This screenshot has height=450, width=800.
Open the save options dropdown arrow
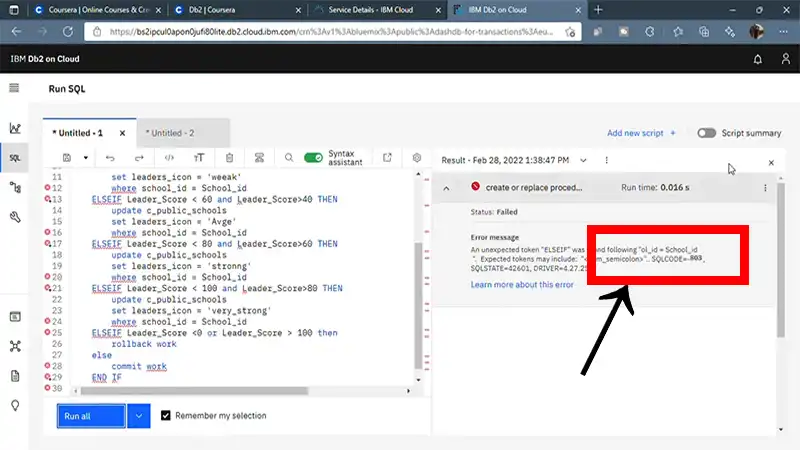tap(86, 158)
